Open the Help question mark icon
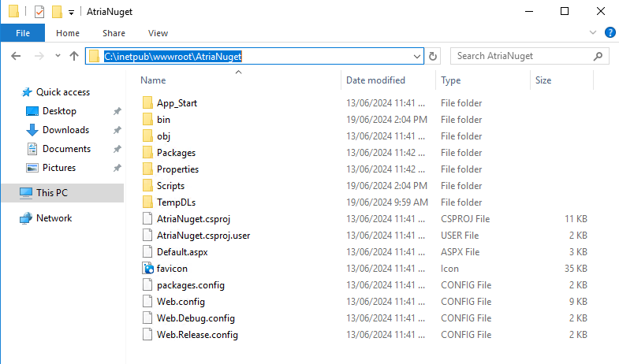 point(610,32)
